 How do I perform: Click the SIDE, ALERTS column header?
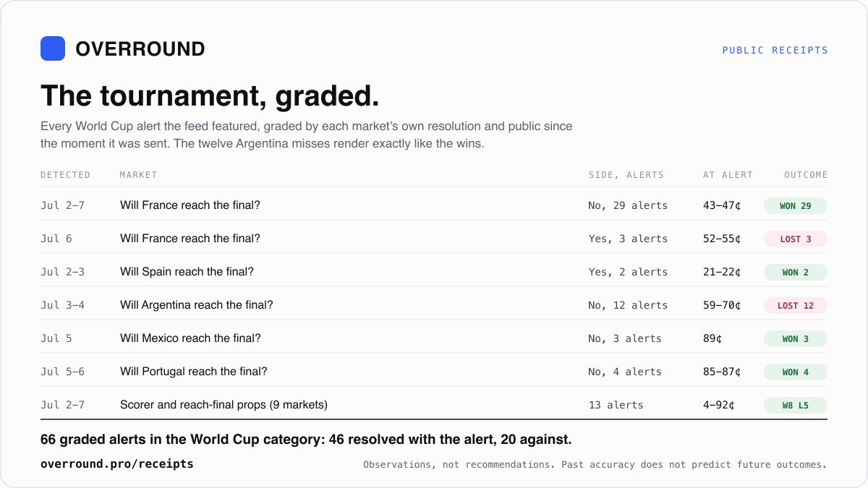pyautogui.click(x=626, y=175)
